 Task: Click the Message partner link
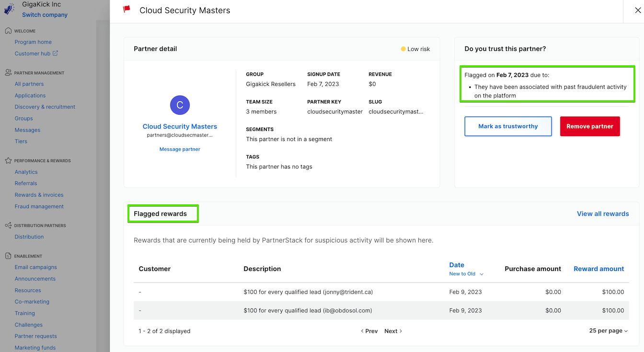coord(180,149)
